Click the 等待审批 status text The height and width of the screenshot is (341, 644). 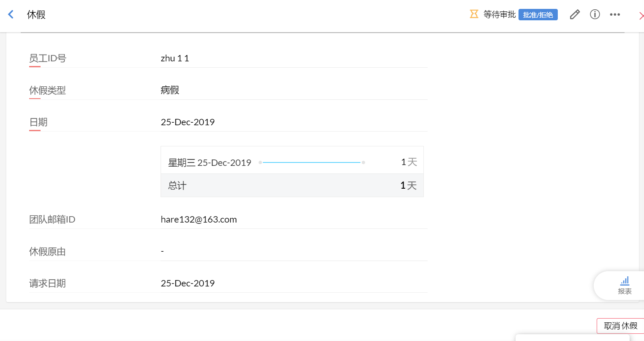pyautogui.click(x=499, y=14)
